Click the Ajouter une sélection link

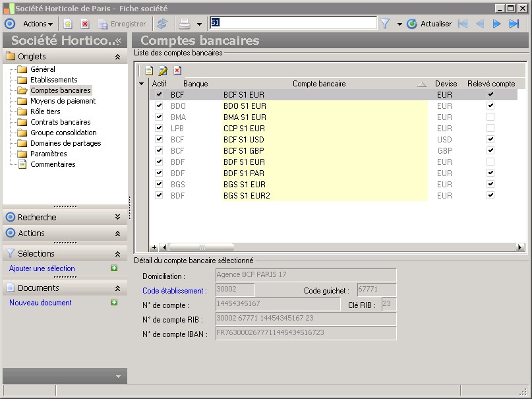42,268
